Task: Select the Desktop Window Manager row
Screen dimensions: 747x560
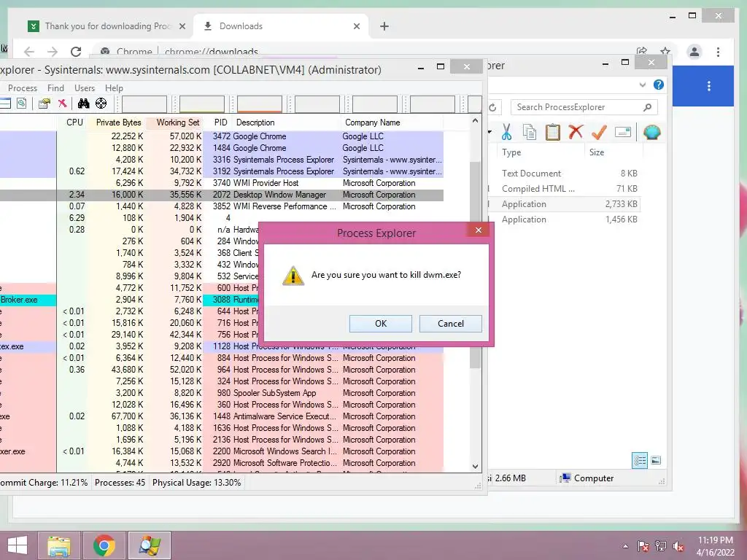Action: 222,195
